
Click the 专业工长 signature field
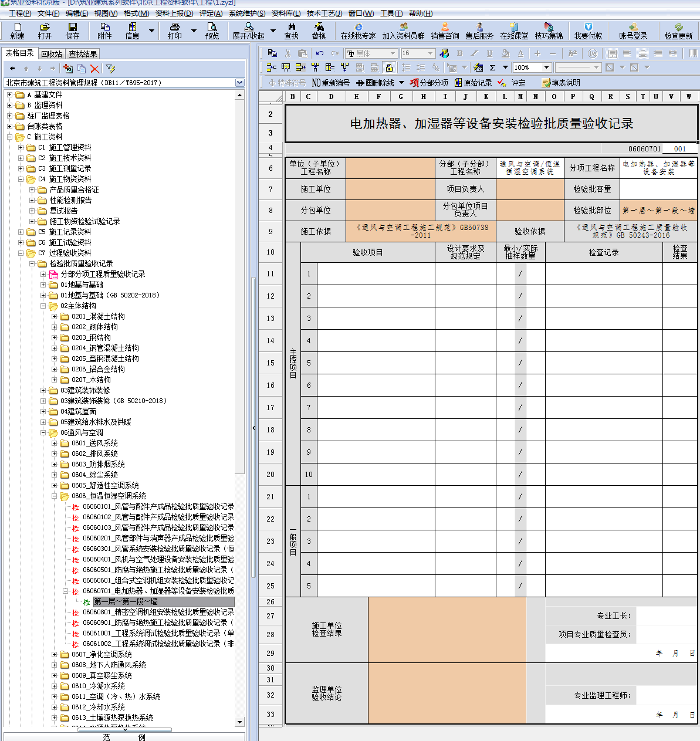(x=667, y=615)
